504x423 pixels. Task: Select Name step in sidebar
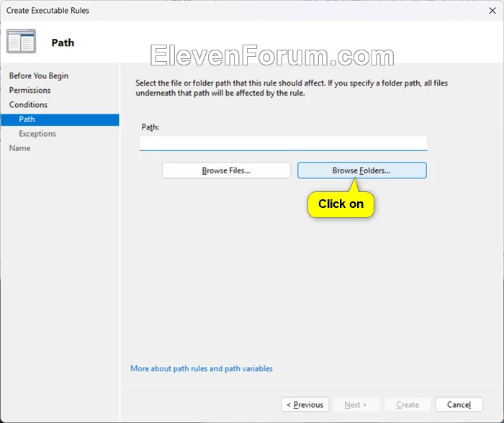pos(20,148)
